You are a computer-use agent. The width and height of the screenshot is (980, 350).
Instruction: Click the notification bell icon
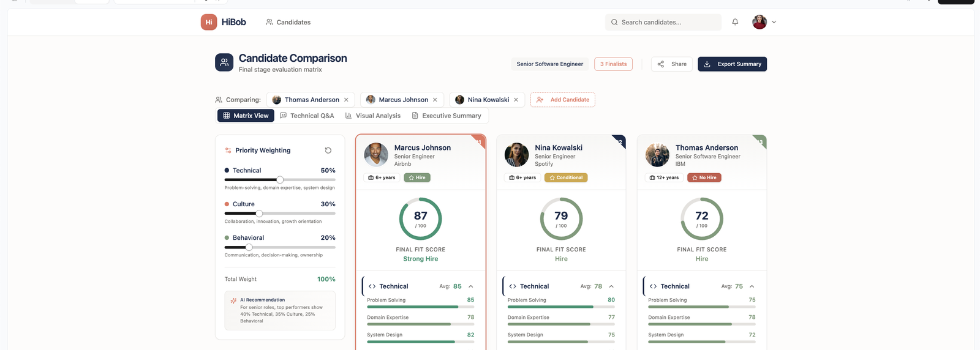(x=735, y=22)
